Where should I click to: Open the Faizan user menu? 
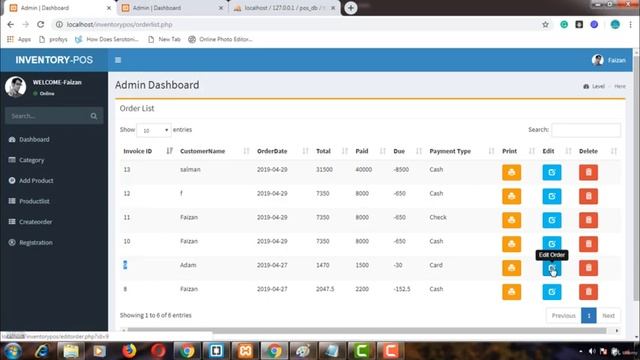(609, 60)
